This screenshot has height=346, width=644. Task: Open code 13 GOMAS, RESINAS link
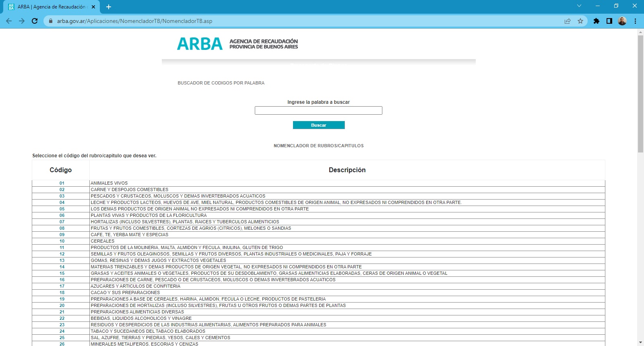point(62,260)
